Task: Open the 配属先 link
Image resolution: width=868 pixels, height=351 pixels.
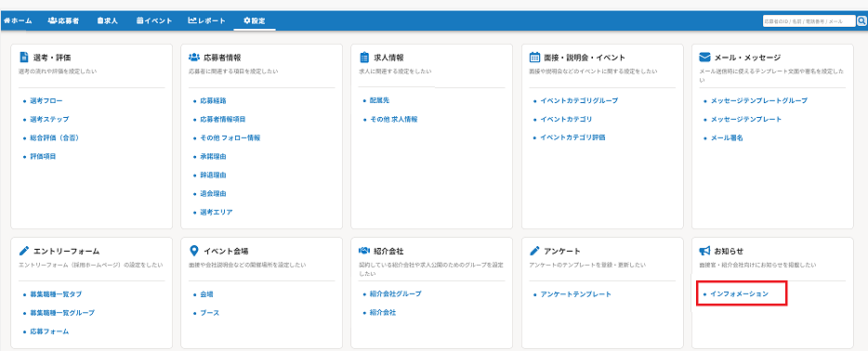Action: click(x=380, y=100)
